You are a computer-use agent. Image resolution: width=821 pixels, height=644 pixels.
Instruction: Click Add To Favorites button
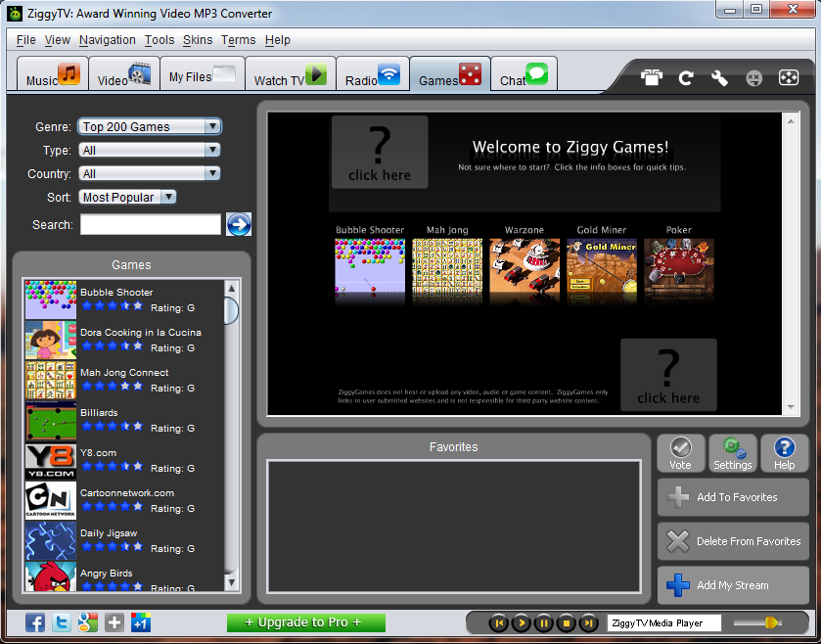tap(733, 497)
